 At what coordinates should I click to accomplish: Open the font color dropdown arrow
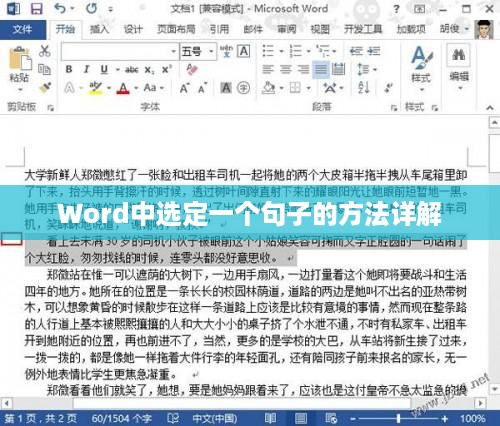tap(136, 88)
